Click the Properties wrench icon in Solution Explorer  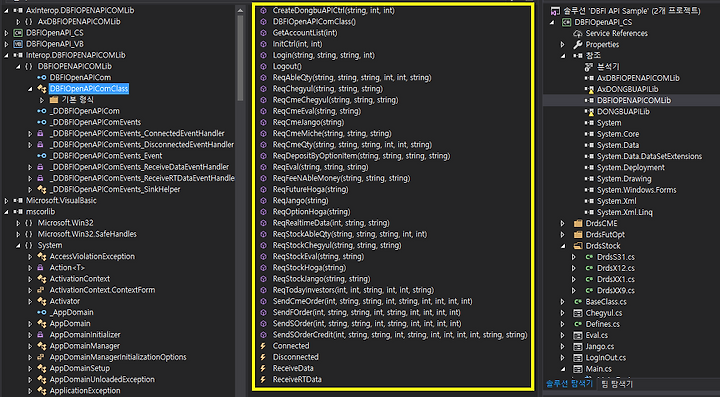578,45
